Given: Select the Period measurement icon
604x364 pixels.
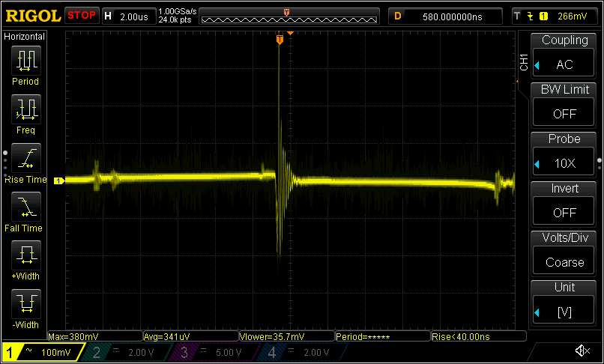Looking at the screenshot, I should 25,59.
